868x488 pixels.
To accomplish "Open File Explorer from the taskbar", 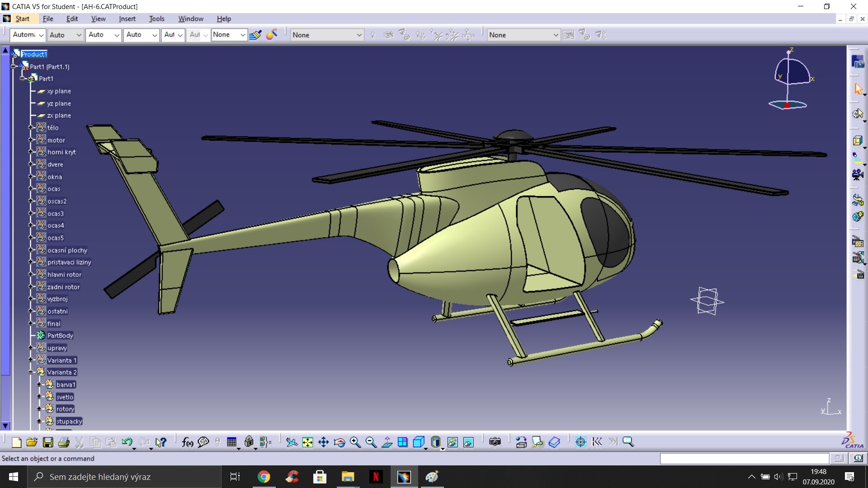I will [348, 477].
